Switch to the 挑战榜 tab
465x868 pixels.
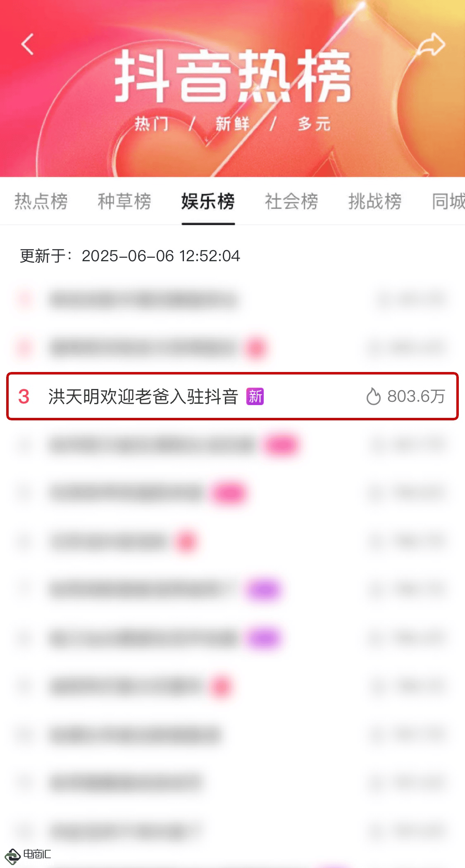[x=375, y=201]
